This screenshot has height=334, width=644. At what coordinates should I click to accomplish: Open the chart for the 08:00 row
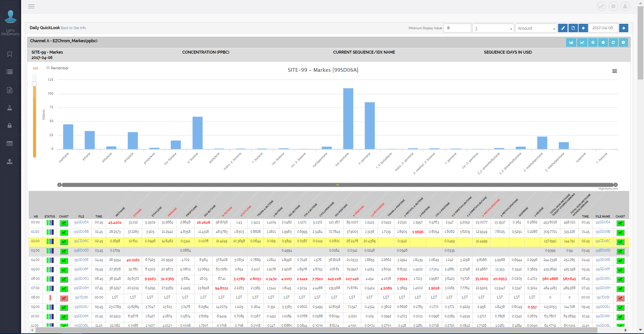click(x=64, y=298)
